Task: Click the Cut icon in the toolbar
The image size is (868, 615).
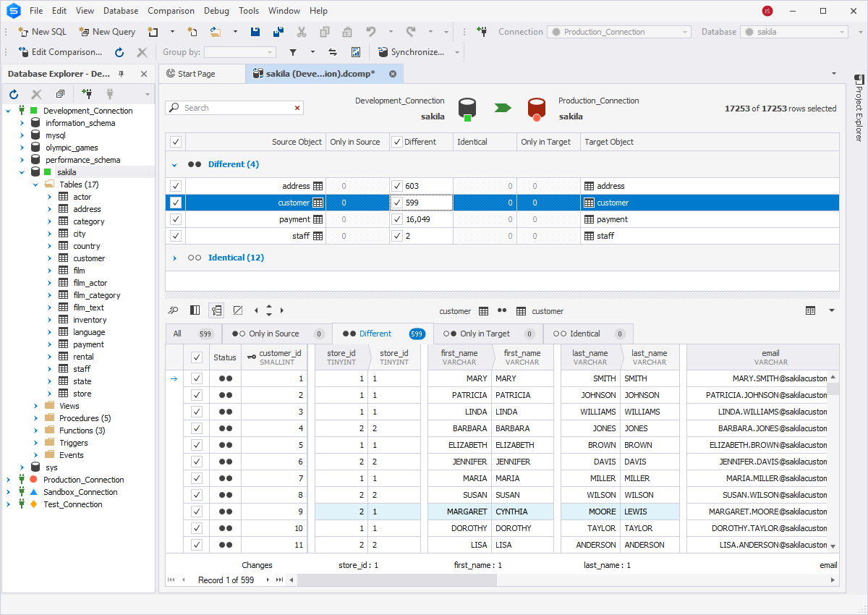Action: tap(302, 32)
